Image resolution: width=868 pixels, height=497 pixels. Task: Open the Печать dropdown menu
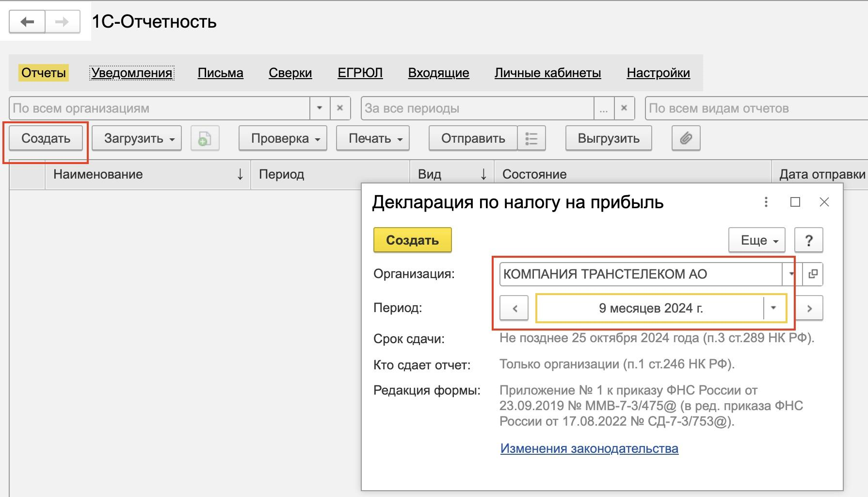pyautogui.click(x=372, y=138)
